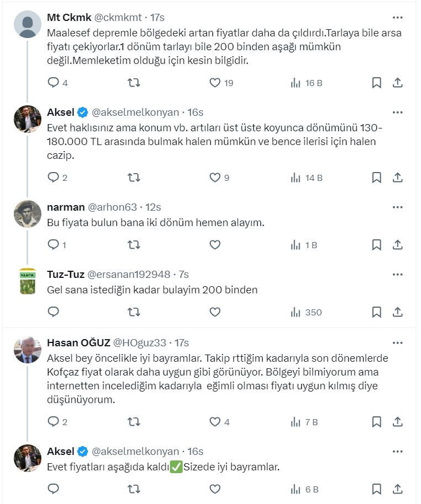Open more options on Hasan OĞUZ's tweet
Image resolution: width=421 pixels, height=504 pixels.
[x=397, y=342]
